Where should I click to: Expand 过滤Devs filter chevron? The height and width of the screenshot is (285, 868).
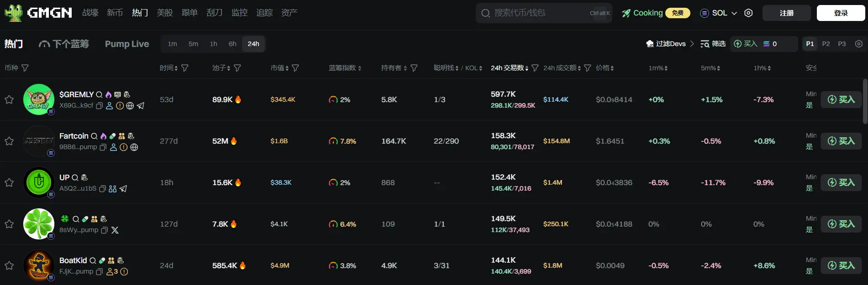(692, 44)
